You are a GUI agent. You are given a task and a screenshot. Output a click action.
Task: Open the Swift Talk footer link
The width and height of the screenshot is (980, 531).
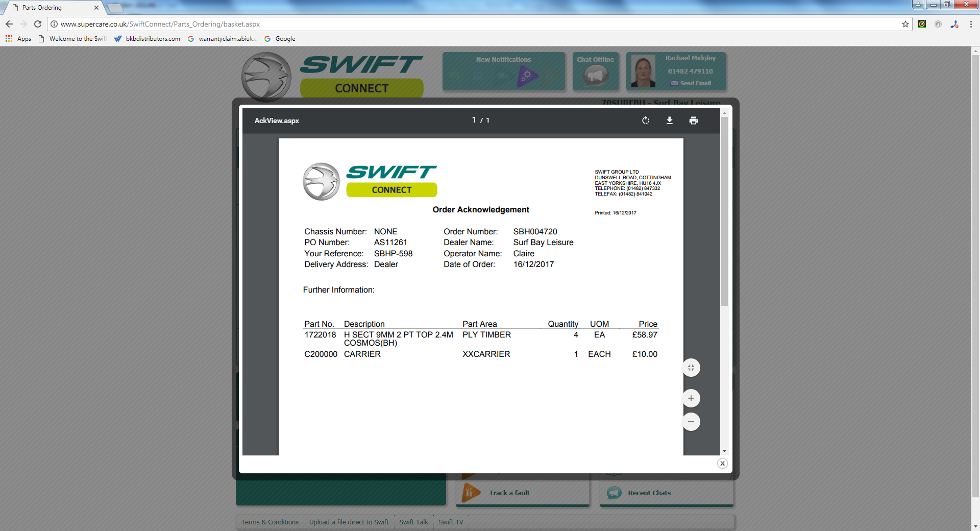pyautogui.click(x=414, y=522)
